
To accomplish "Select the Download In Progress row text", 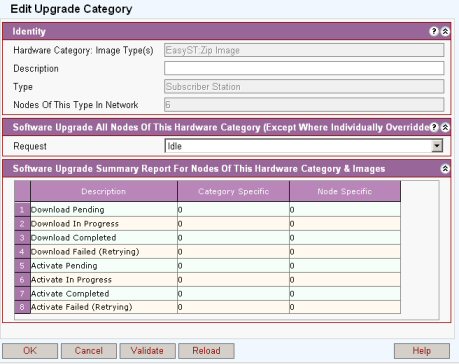I will coord(75,224).
